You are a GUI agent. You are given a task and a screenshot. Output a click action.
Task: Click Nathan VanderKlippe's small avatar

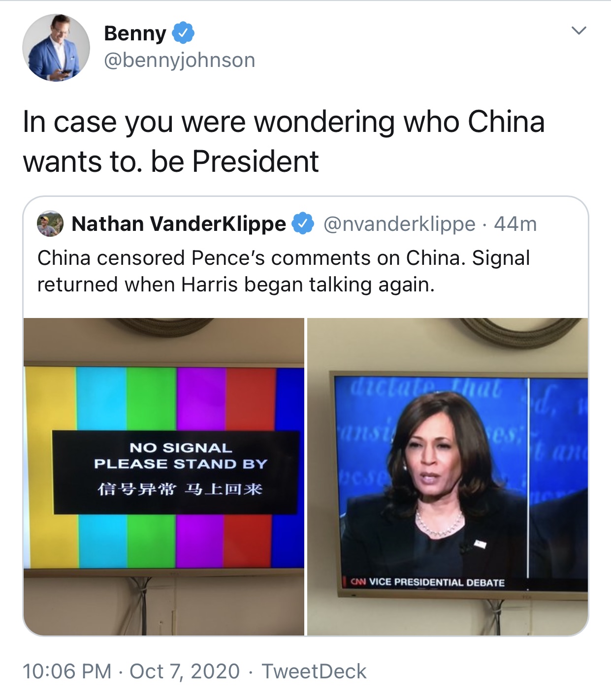50,224
